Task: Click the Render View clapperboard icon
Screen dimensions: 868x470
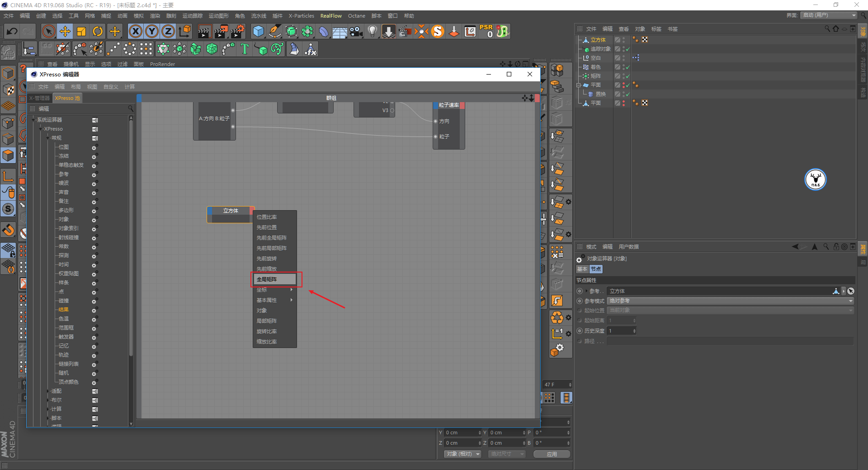Action: (204, 31)
